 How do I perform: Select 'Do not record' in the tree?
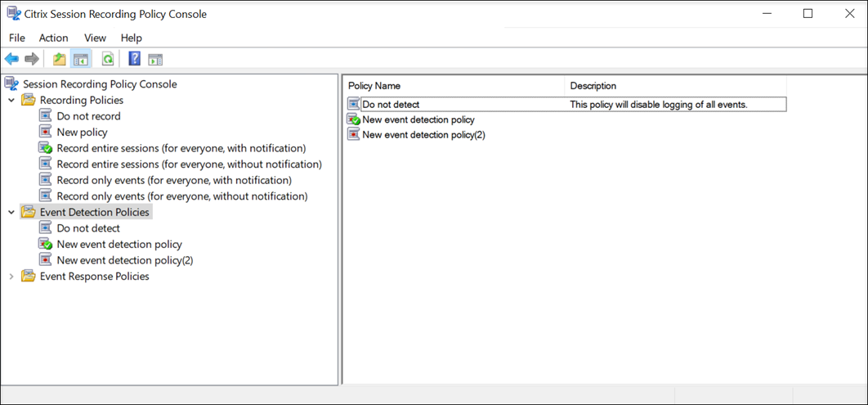[x=88, y=116]
